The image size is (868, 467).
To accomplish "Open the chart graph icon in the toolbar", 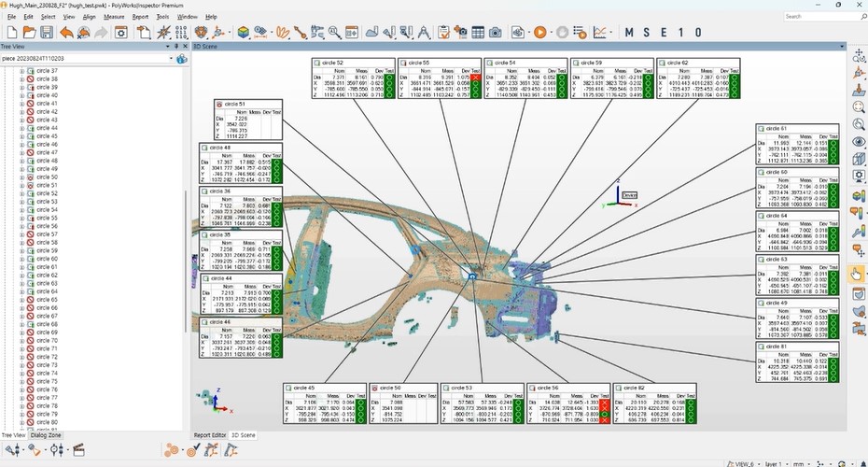I will 599,33.
